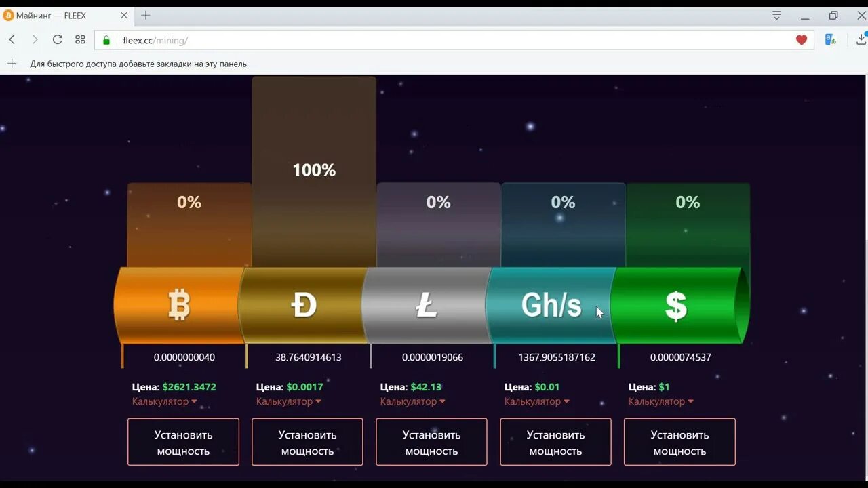The width and height of the screenshot is (868, 488).
Task: Go forward with browser forward arrow
Action: click(35, 40)
